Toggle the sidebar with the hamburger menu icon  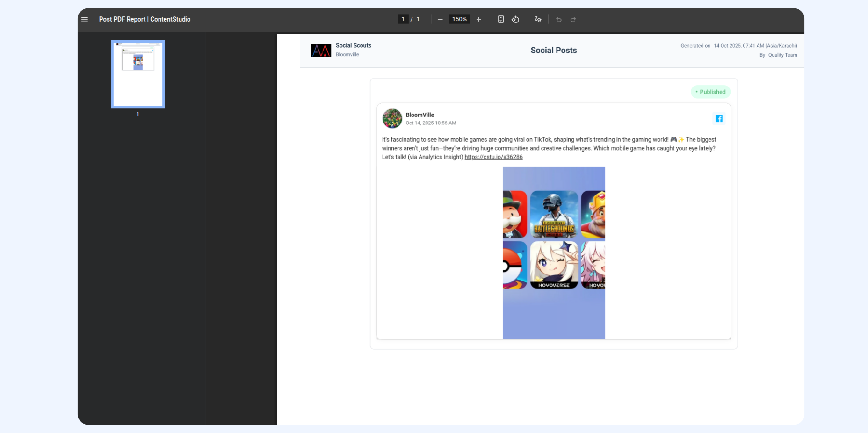pyautogui.click(x=85, y=19)
